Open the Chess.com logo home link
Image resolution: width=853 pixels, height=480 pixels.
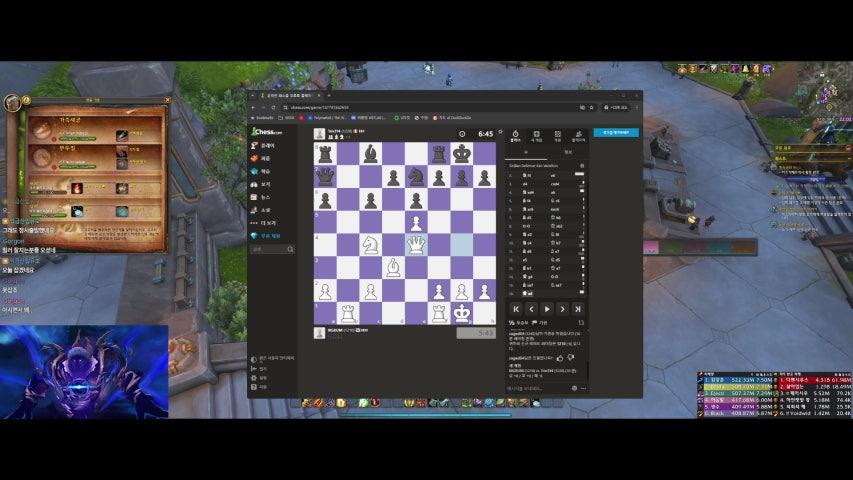tap(267, 132)
